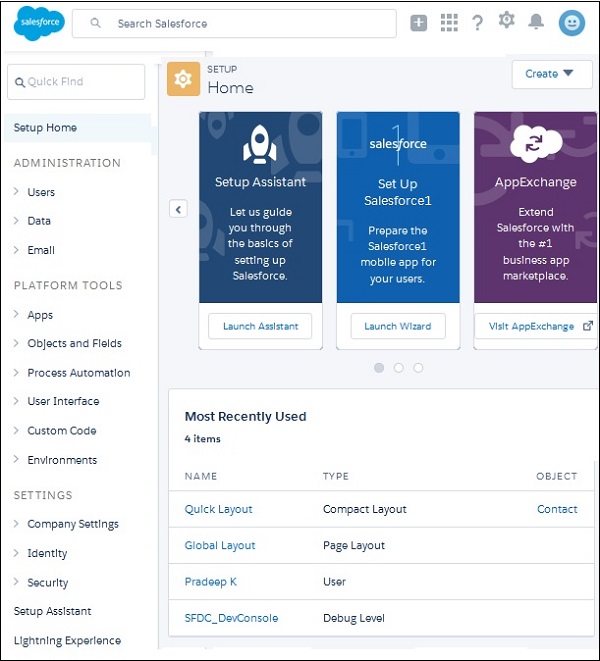Open the setup gear menu
Image resolution: width=600 pixels, height=661 pixels.
coord(507,21)
